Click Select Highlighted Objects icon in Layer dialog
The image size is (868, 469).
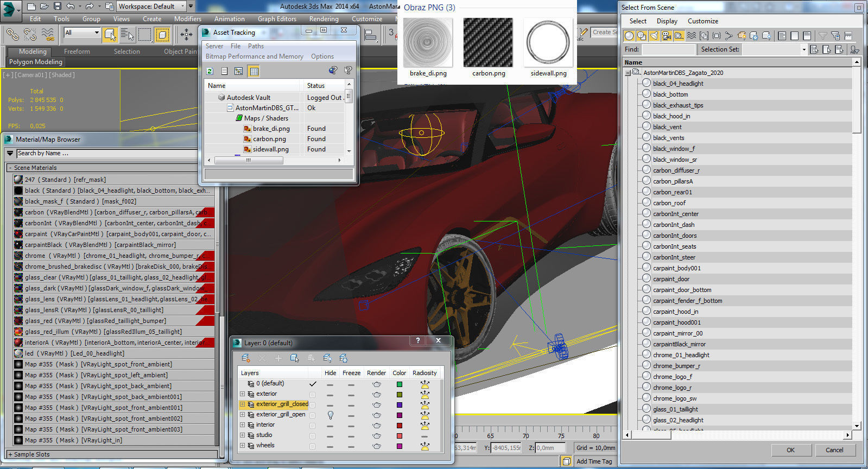(294, 358)
